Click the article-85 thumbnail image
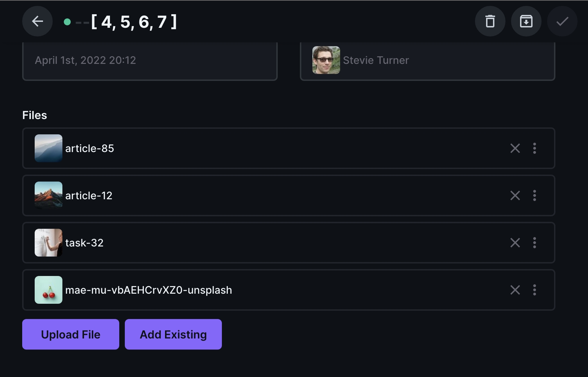The image size is (588, 377). click(x=48, y=148)
